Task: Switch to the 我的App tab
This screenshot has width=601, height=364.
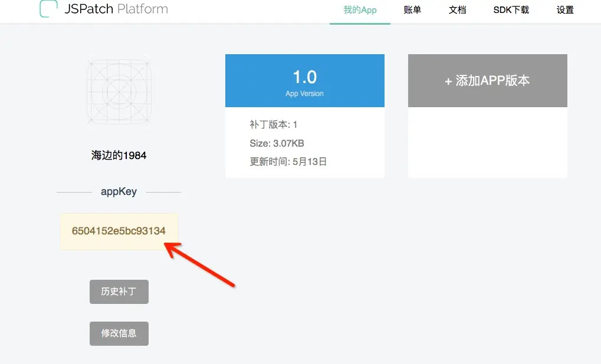Action: pyautogui.click(x=360, y=10)
